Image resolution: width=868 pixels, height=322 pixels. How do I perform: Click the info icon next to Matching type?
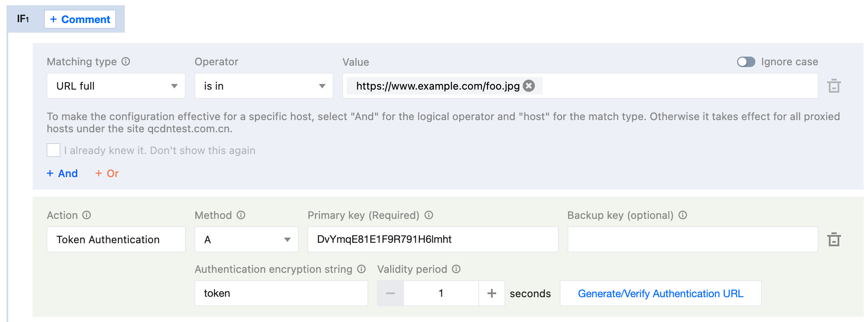(126, 62)
